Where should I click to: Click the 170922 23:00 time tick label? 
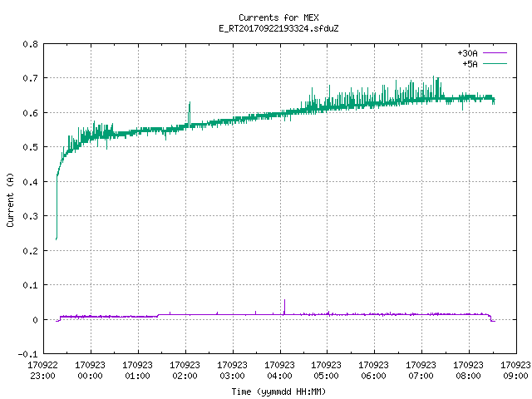click(x=42, y=371)
